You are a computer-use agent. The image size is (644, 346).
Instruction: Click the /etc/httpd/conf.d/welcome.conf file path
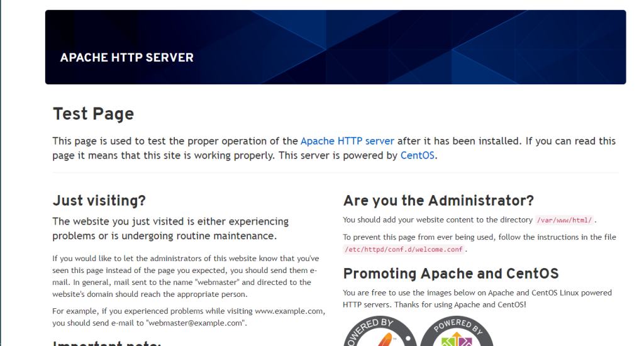click(x=404, y=249)
